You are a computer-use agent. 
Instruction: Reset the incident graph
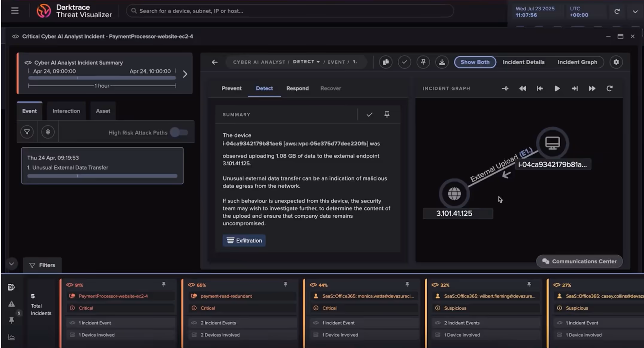[x=609, y=88]
